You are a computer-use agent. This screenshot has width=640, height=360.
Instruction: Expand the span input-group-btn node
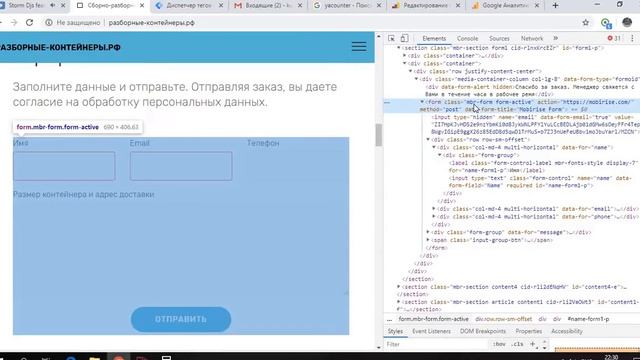(x=428, y=240)
